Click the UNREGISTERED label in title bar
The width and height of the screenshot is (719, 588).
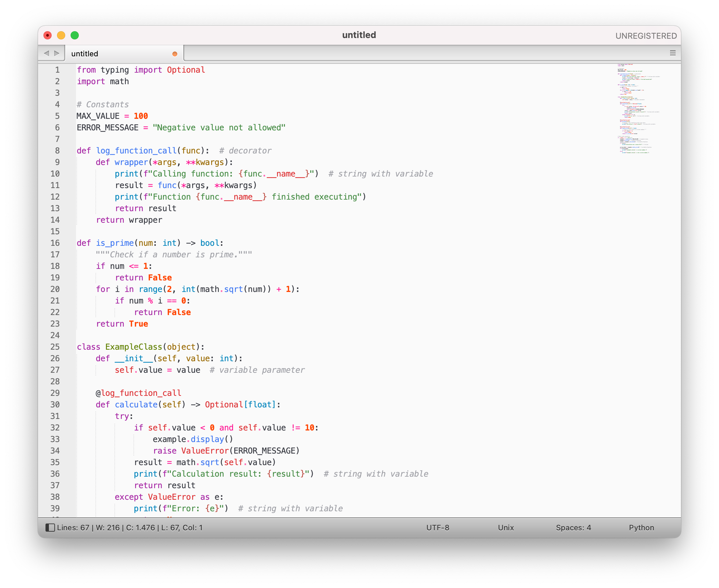(646, 36)
